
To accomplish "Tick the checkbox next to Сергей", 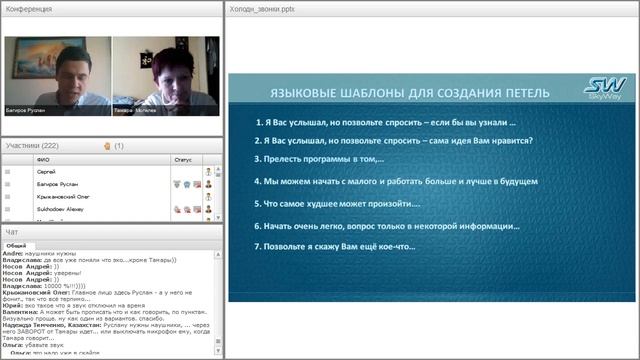I will coord(7,172).
